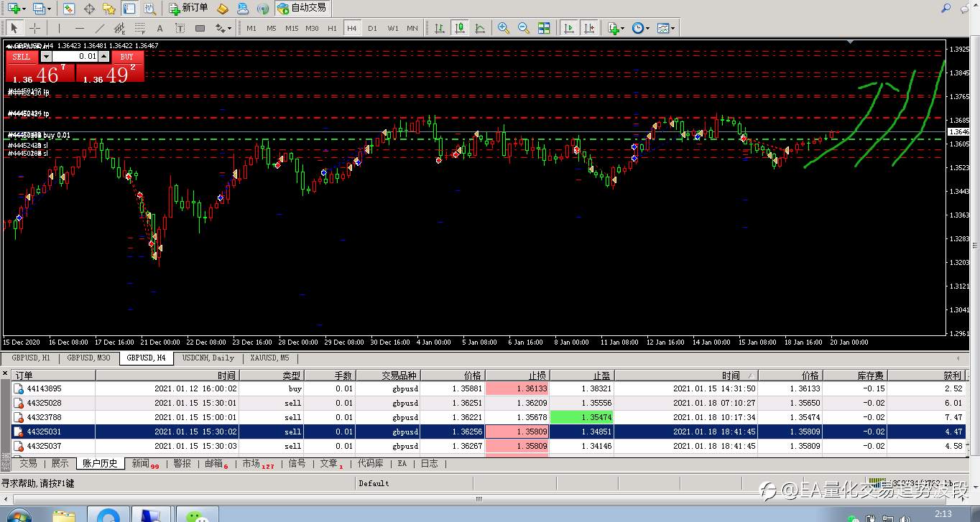Switch chart to candlestick mode
The width and height of the screenshot is (980, 522).
click(459, 28)
